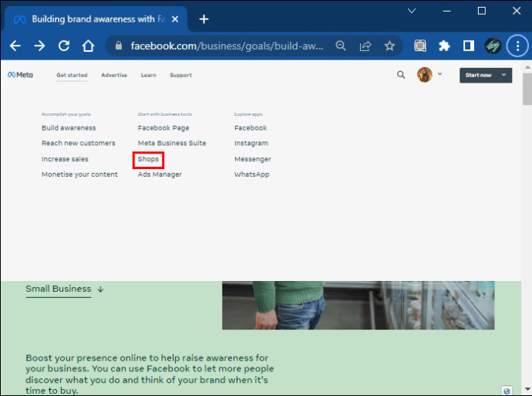This screenshot has height=396, width=532.
Task: Click the Start now button
Action: pyautogui.click(x=478, y=75)
